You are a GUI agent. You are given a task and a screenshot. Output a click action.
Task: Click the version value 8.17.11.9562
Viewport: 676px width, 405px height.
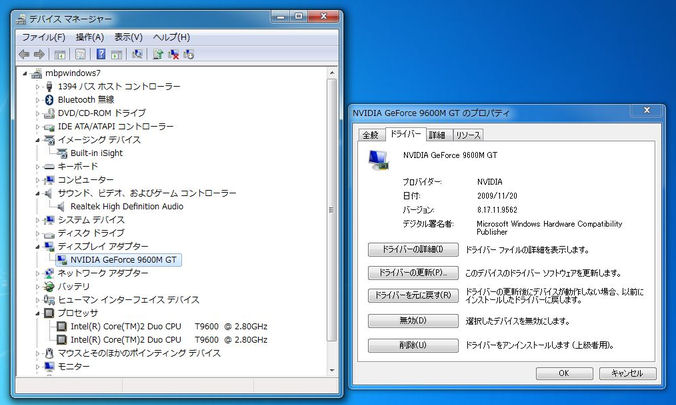497,210
